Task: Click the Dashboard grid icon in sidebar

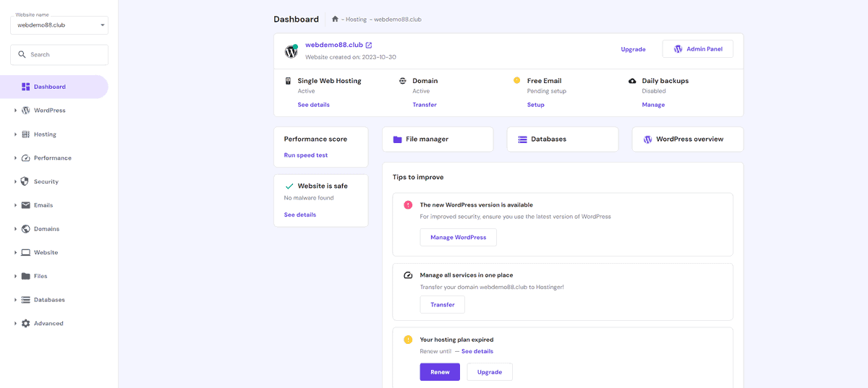Action: (x=26, y=87)
